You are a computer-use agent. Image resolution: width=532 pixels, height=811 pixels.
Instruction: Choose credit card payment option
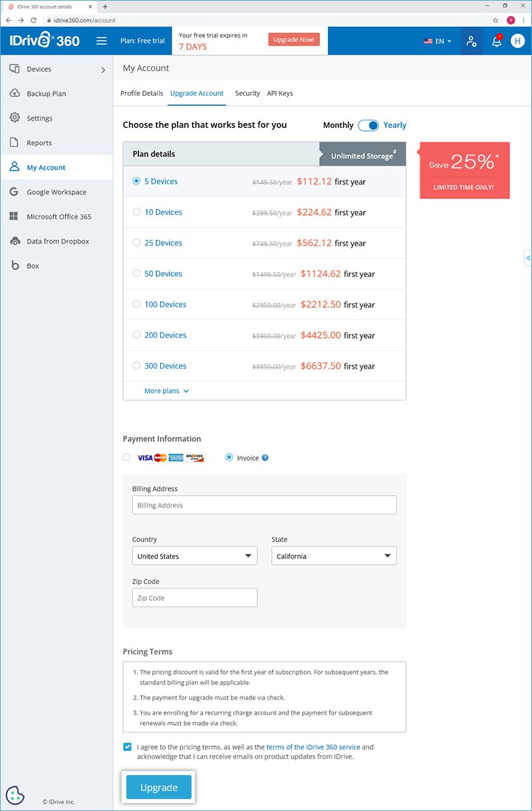pos(127,457)
